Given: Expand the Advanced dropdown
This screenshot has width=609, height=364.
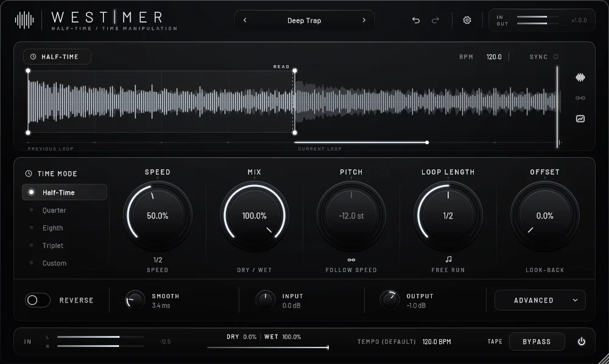Looking at the screenshot, I should pos(540,300).
